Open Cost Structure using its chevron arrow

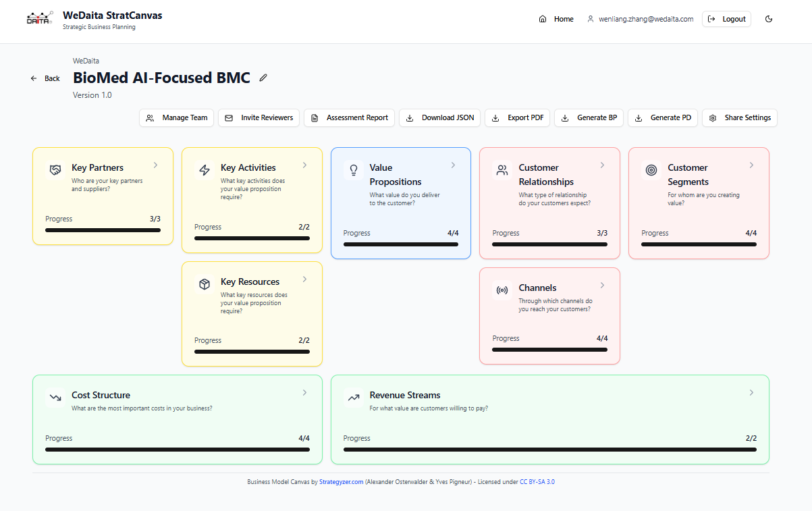point(304,393)
